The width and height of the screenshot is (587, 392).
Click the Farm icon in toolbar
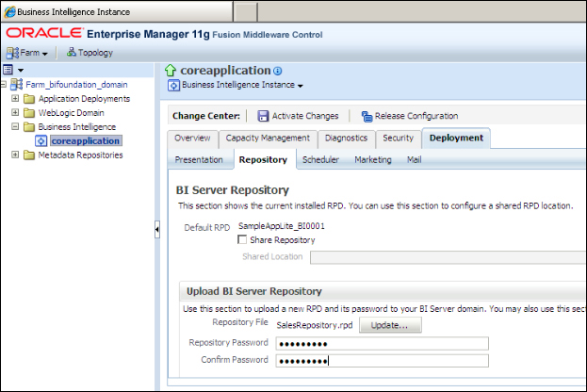(x=11, y=53)
